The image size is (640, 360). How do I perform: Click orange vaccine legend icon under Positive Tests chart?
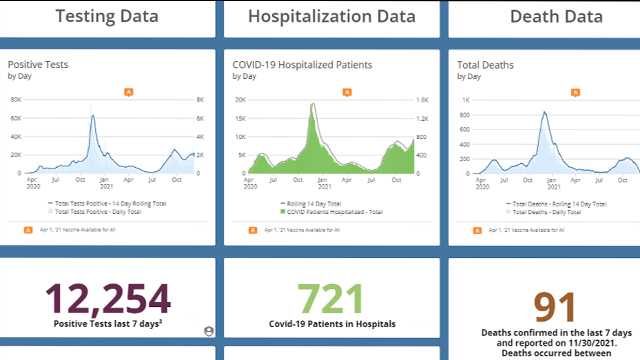(28, 230)
